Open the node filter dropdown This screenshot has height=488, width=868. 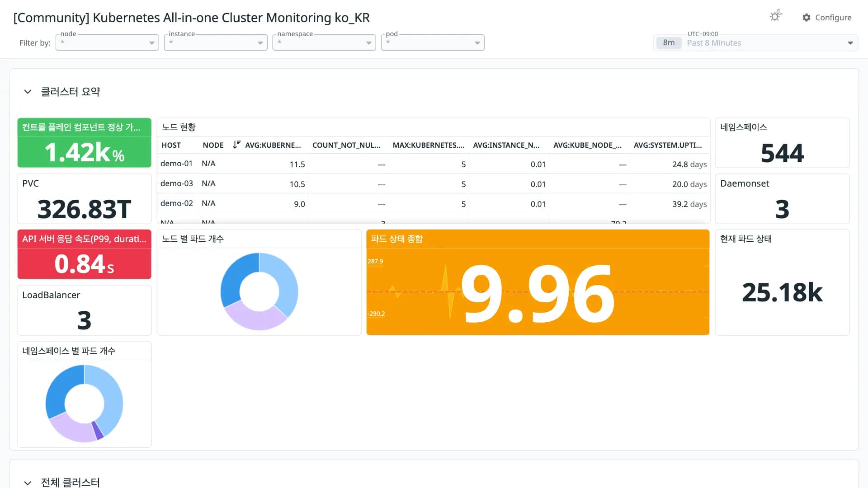point(107,42)
